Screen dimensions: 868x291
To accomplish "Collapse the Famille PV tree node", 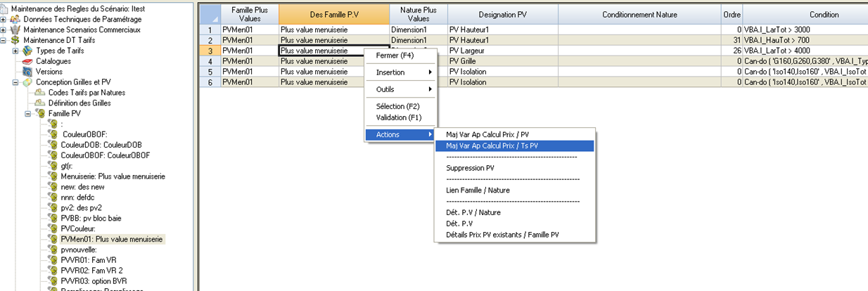I will click(28, 113).
